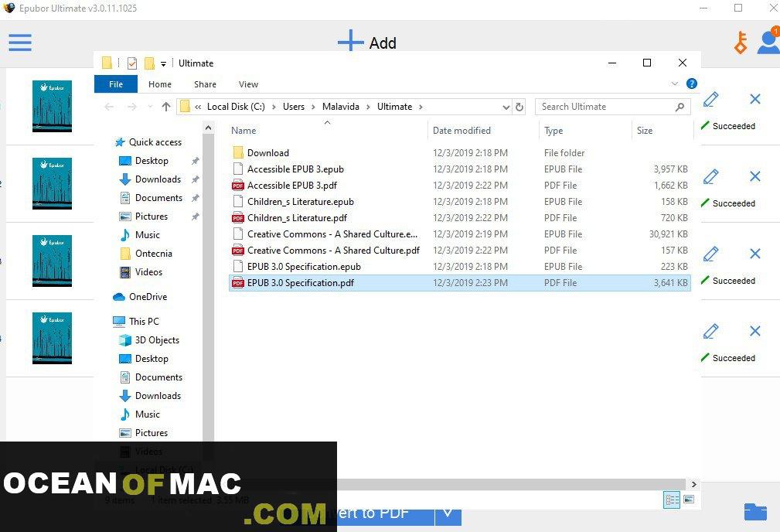
Task: Refresh the Ultimate folder view
Action: pos(519,107)
